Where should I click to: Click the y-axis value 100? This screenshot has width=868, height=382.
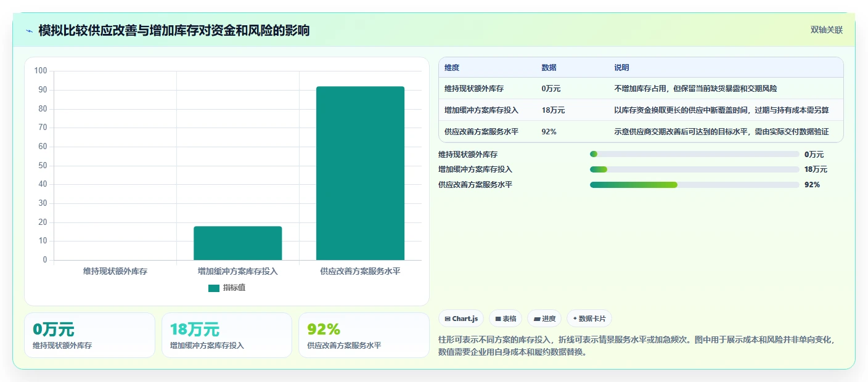(41, 71)
